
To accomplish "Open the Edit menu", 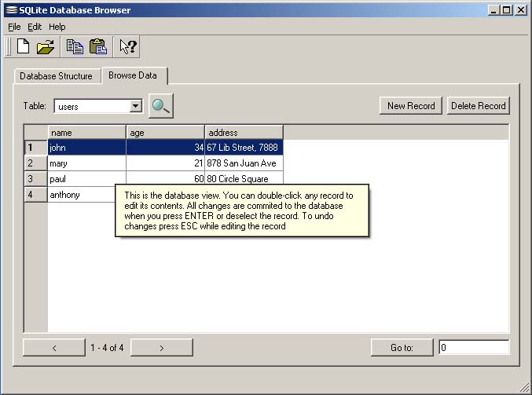I will [35, 27].
